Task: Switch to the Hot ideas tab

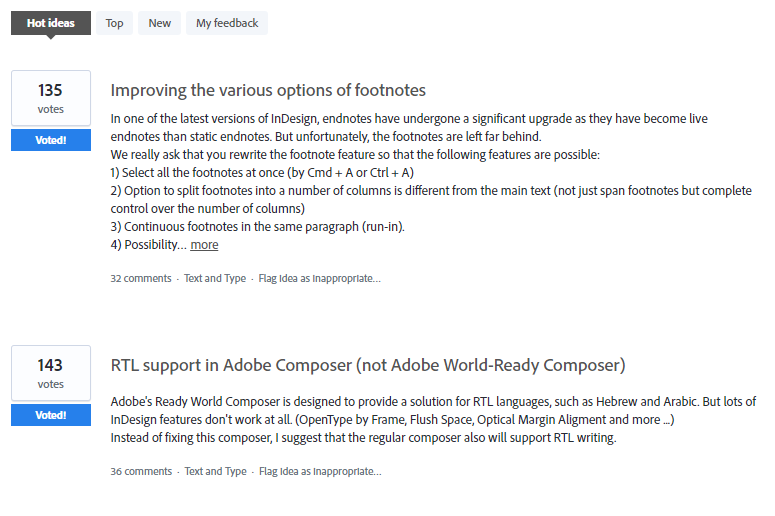Action: tap(51, 23)
